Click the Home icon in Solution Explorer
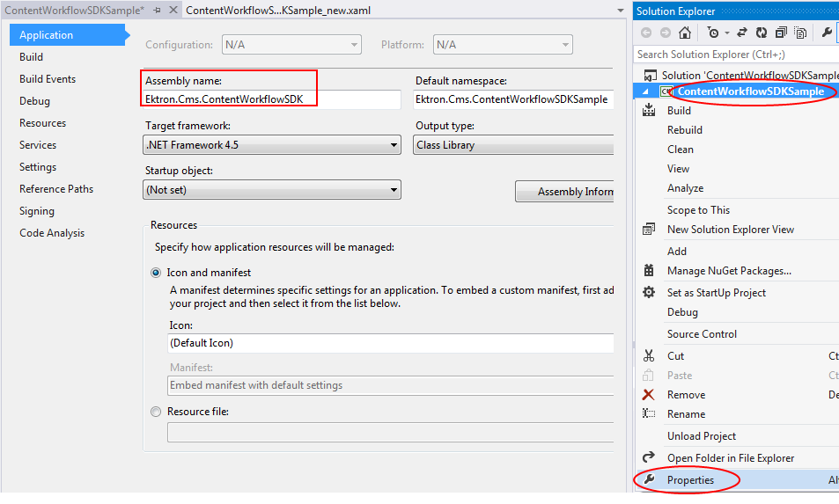Screen dimensions: 839x504 684,33
